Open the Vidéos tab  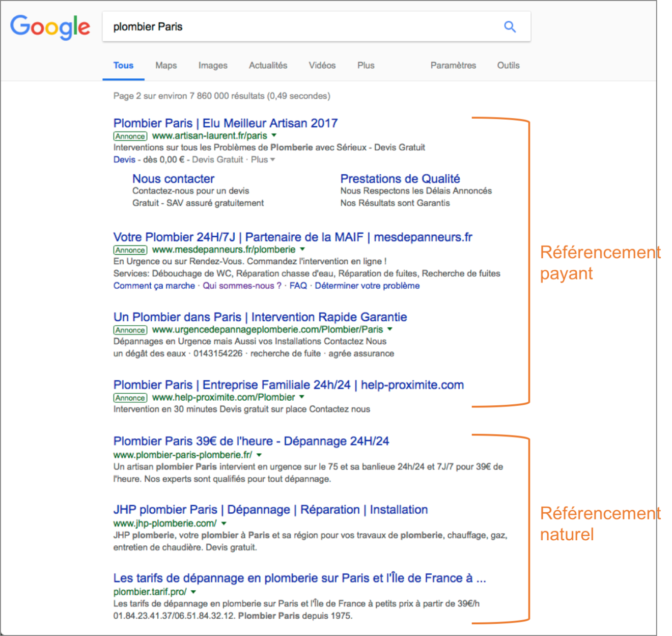click(x=322, y=65)
